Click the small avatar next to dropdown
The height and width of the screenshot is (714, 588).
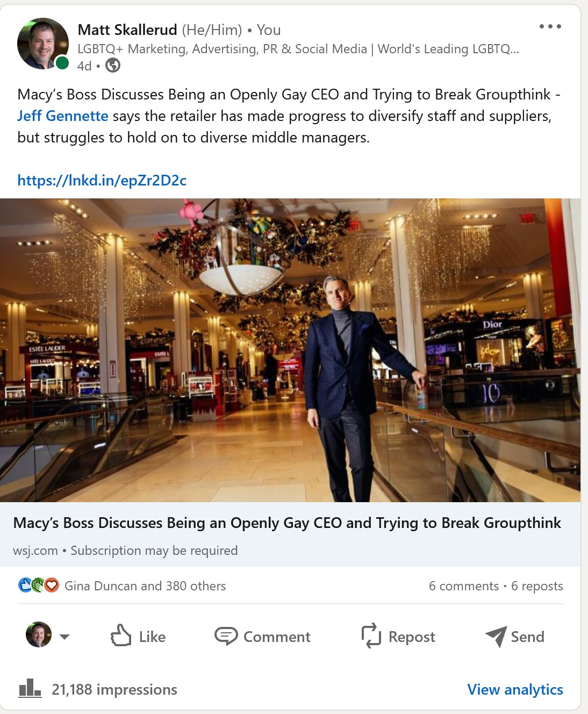click(x=39, y=635)
